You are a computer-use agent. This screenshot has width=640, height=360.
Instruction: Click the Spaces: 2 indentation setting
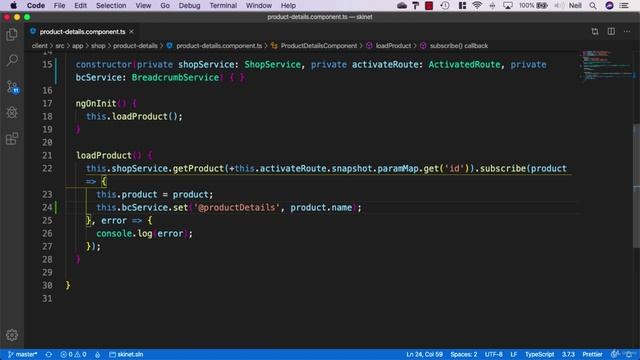[464, 354]
